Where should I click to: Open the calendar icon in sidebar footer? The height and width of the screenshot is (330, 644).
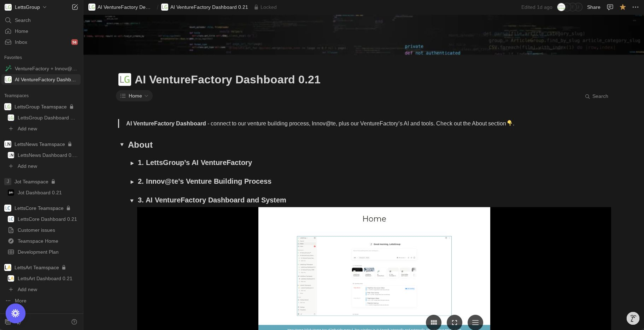tap(7, 322)
